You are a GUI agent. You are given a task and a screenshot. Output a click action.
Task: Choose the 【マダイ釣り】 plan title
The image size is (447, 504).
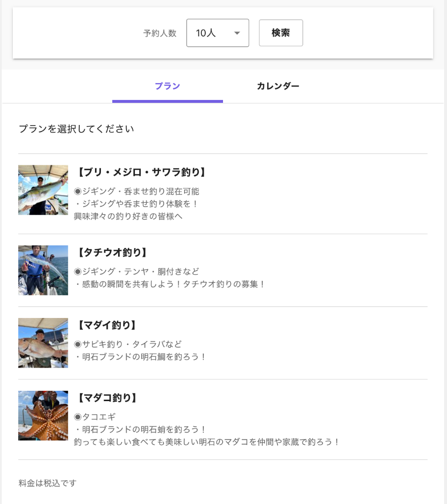click(x=106, y=325)
